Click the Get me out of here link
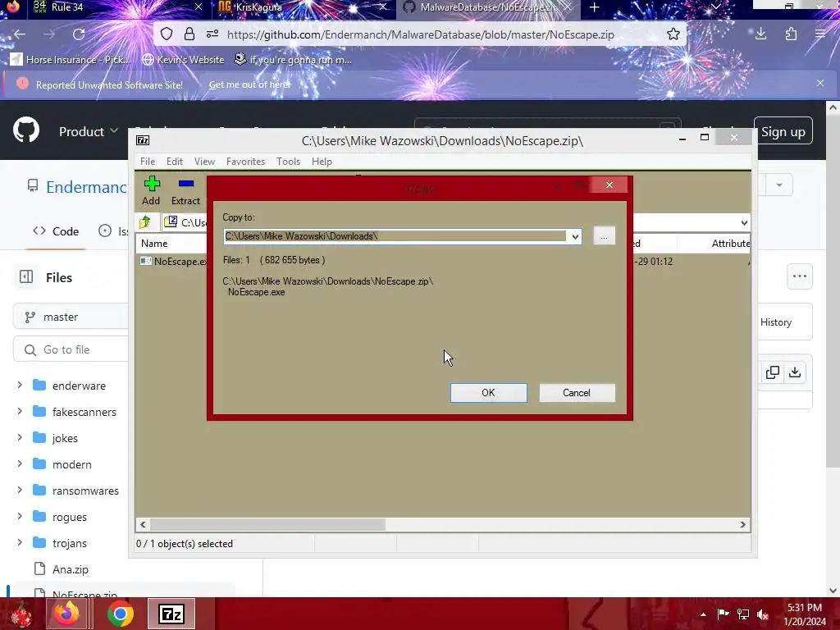 coord(249,84)
